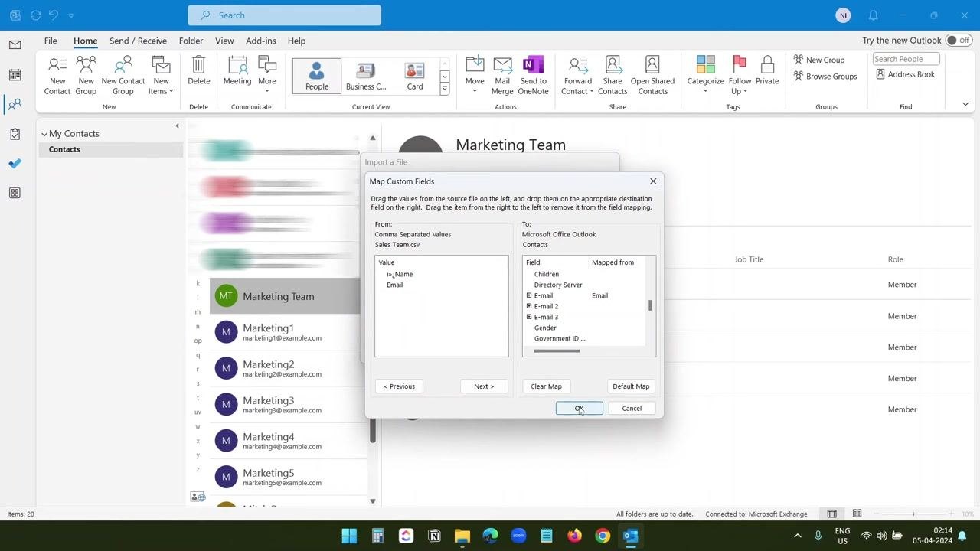Click the Next button

[x=484, y=386]
